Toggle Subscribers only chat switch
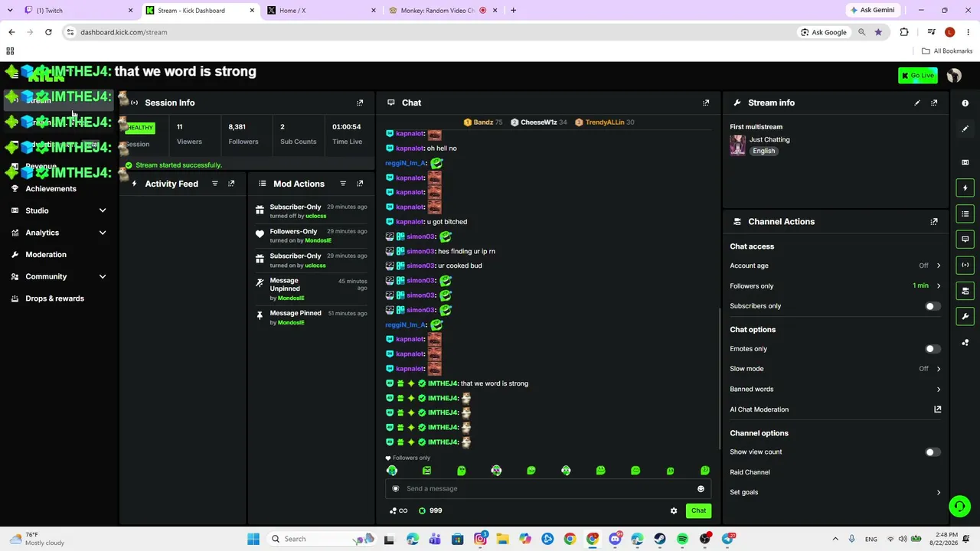Image resolution: width=980 pixels, height=551 pixels. [x=931, y=306]
